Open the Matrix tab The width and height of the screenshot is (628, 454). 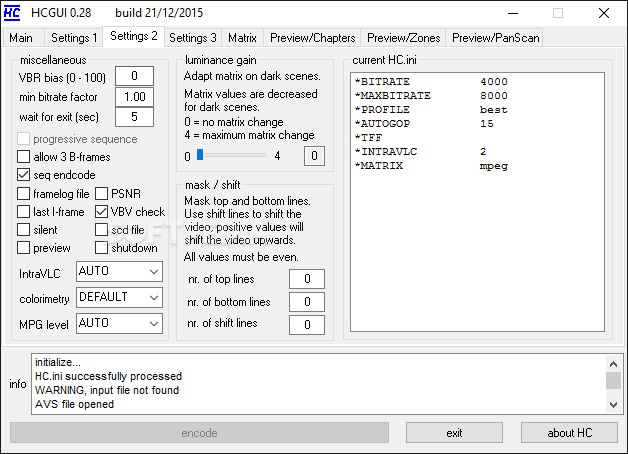click(x=242, y=38)
